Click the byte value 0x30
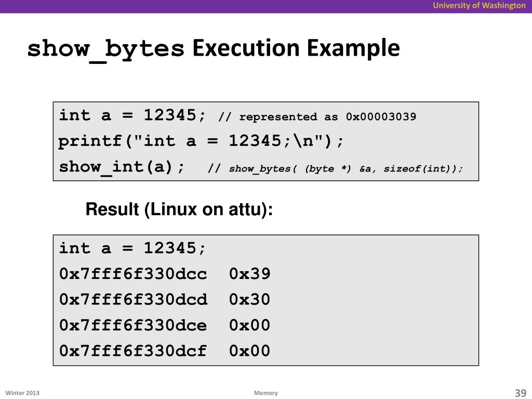The image size is (532, 399). [x=250, y=300]
